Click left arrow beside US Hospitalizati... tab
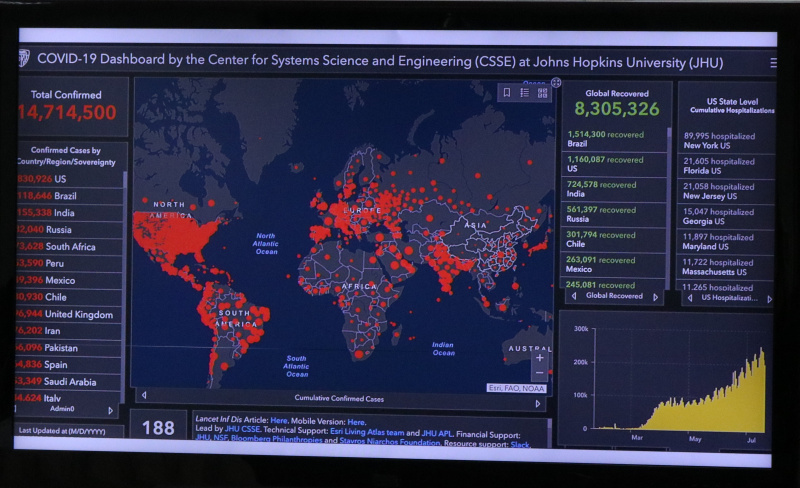800x488 pixels. coord(690,298)
